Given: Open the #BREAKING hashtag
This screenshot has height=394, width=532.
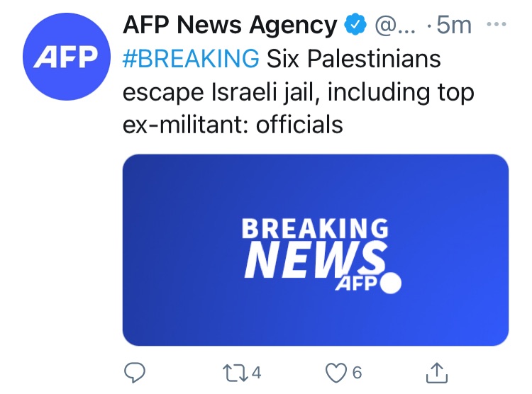Looking at the screenshot, I should coord(191,58).
